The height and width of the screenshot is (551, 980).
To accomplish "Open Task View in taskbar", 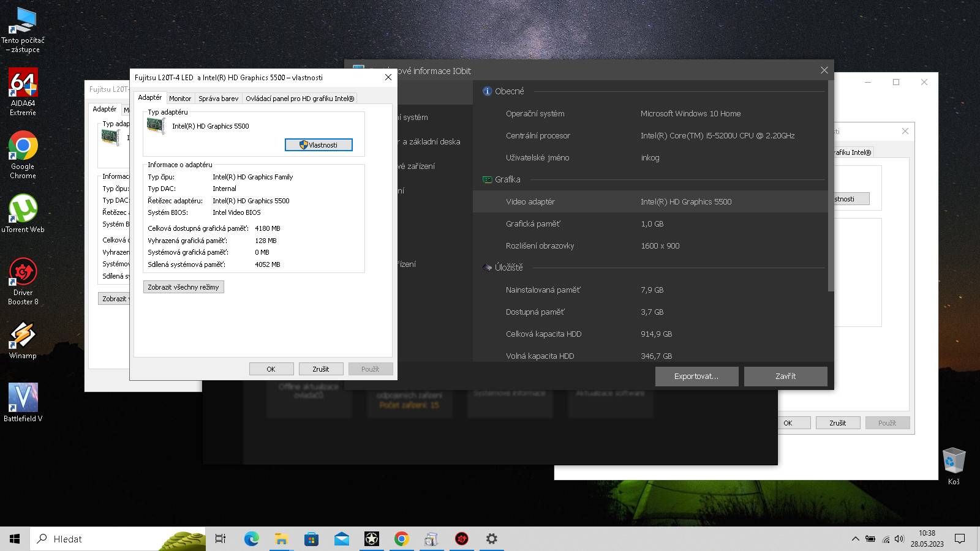I will (221, 539).
